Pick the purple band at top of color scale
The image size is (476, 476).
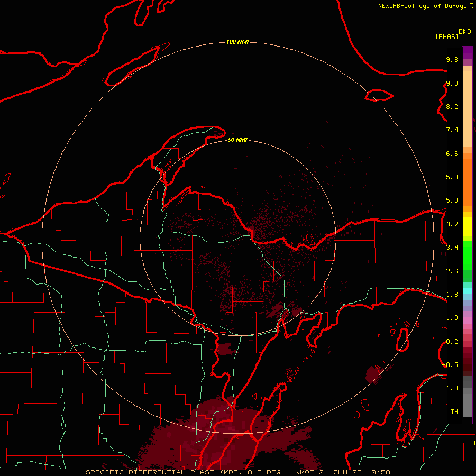click(467, 53)
